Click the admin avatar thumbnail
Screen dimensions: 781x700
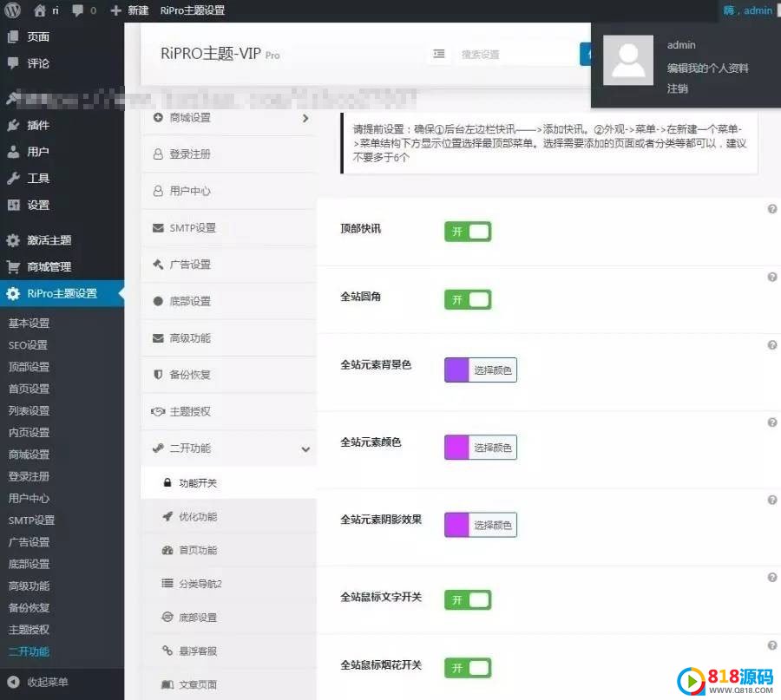coord(628,60)
